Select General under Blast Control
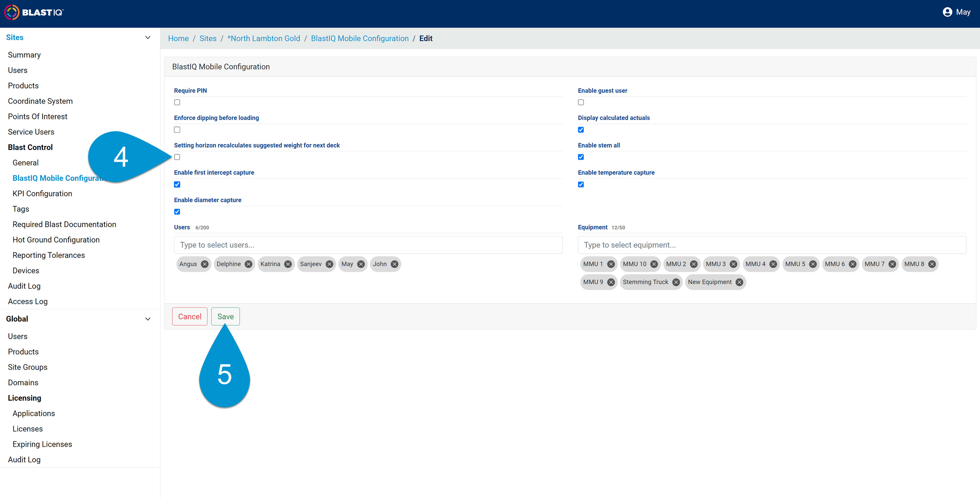This screenshot has width=980, height=498. coord(26,162)
